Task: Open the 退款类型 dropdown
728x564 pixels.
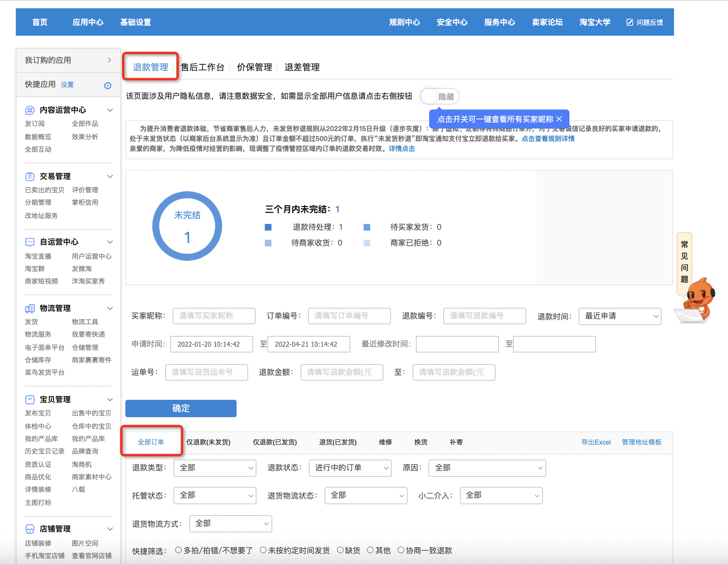Action: pyautogui.click(x=215, y=468)
